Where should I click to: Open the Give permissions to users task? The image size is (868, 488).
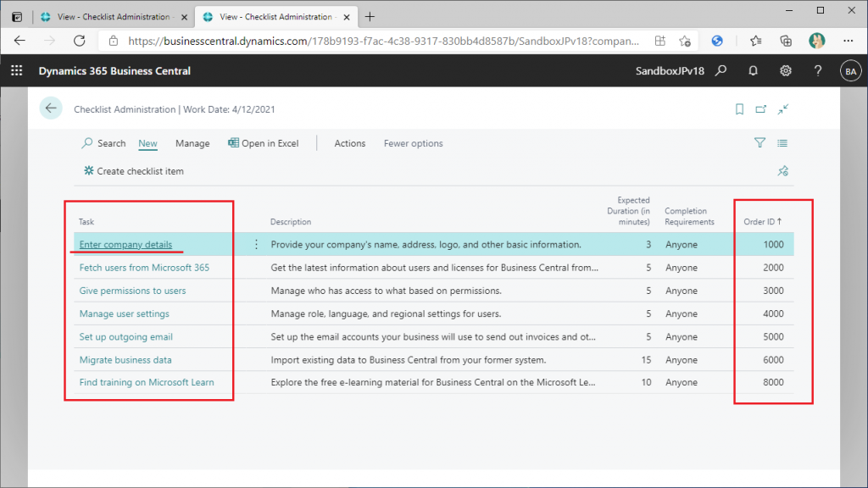133,291
